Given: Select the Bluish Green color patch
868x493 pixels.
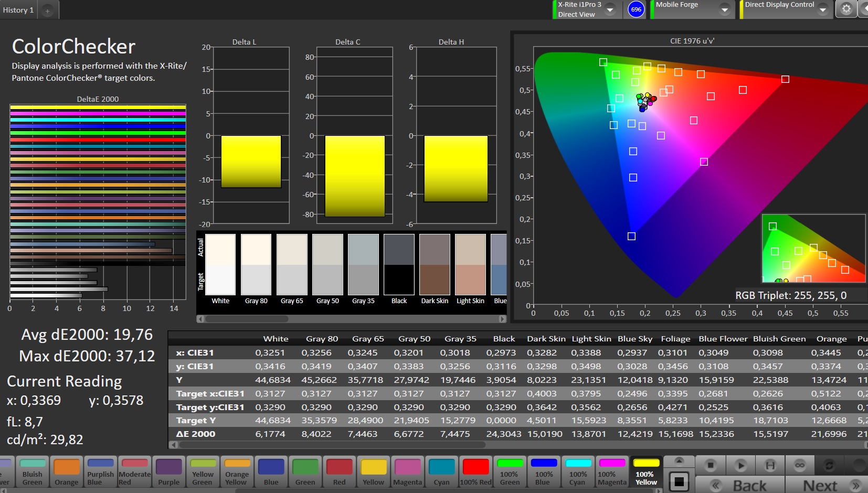Looking at the screenshot, I should 32,471.
